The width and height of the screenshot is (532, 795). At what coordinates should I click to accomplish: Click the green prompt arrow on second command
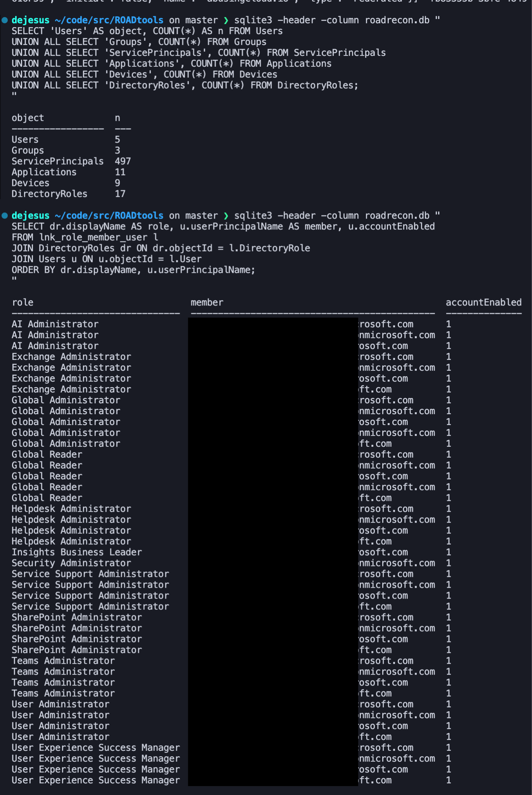tap(226, 215)
